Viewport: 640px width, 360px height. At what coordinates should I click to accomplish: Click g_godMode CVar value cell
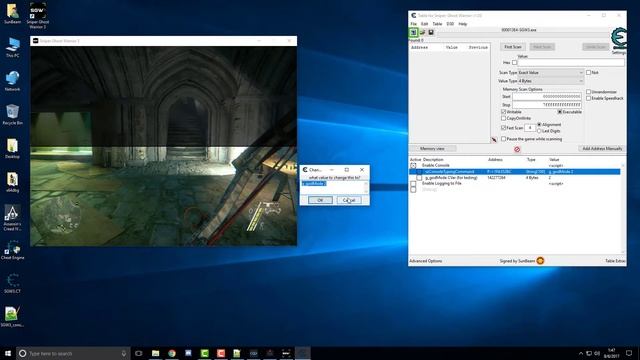tap(550, 178)
